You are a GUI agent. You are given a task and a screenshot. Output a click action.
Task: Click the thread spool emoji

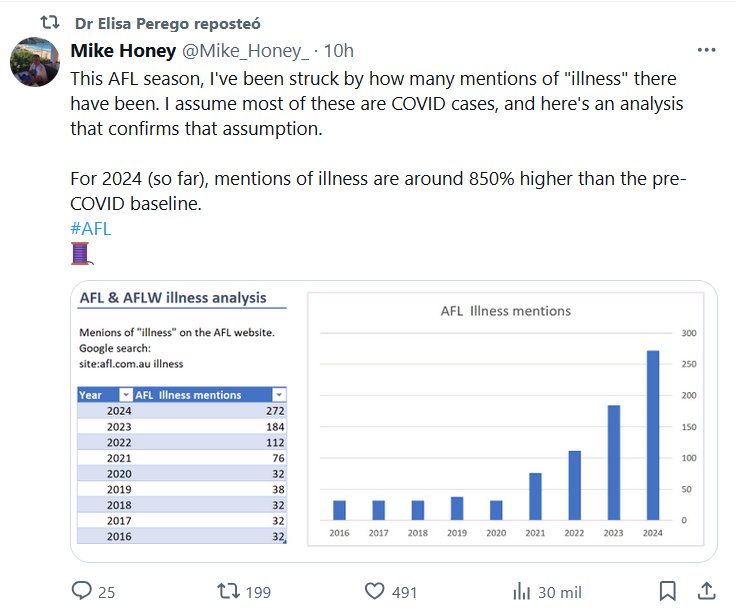pyautogui.click(x=82, y=254)
